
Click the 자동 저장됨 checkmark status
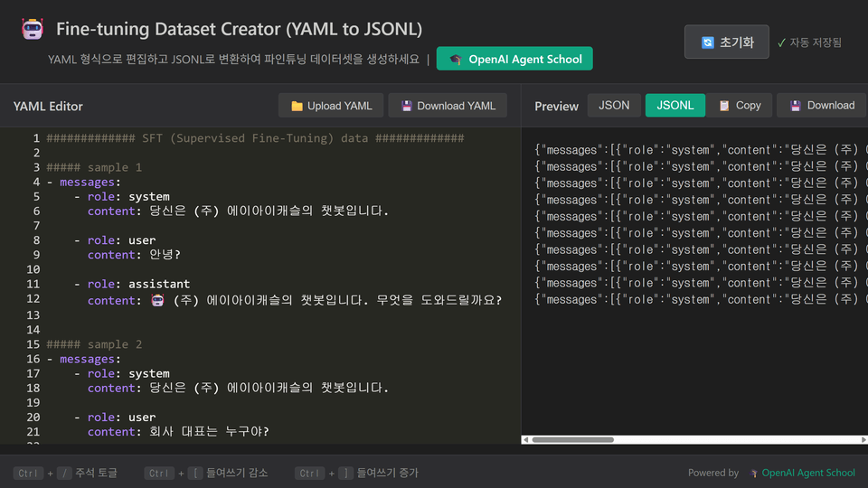pyautogui.click(x=809, y=42)
